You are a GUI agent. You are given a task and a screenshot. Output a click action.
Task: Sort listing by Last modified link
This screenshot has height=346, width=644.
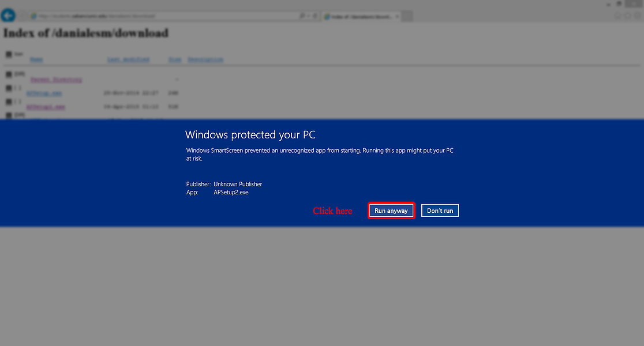click(x=128, y=59)
